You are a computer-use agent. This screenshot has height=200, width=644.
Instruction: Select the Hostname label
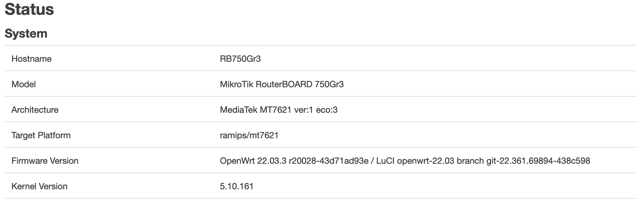click(32, 59)
